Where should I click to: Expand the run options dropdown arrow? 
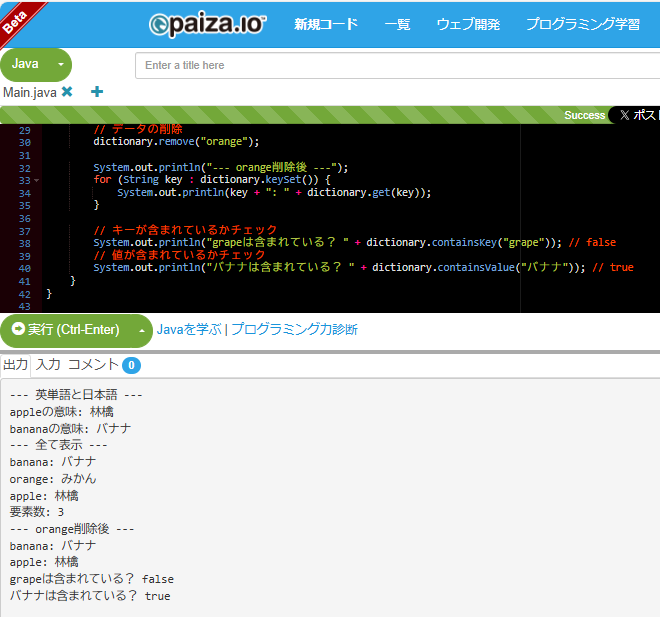(142, 330)
